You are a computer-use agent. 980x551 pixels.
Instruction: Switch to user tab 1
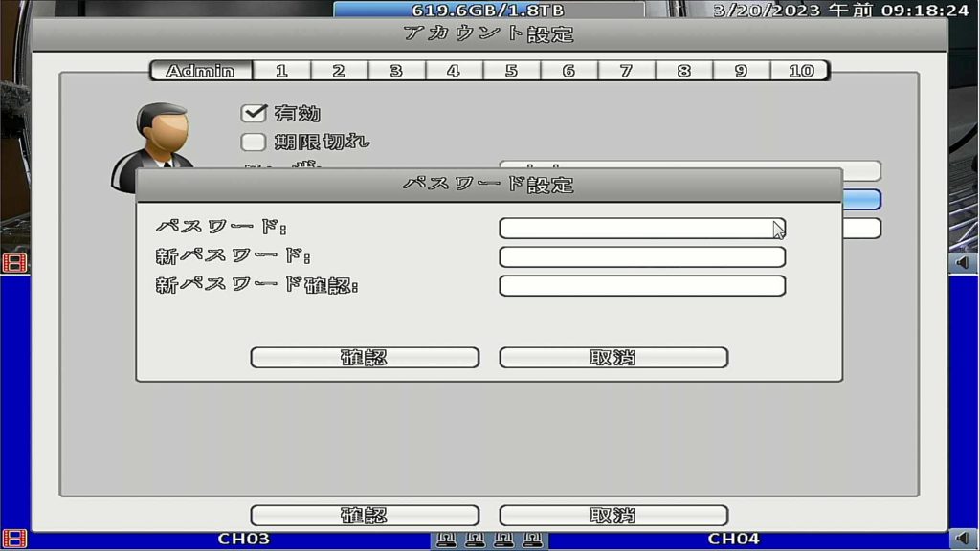(281, 71)
